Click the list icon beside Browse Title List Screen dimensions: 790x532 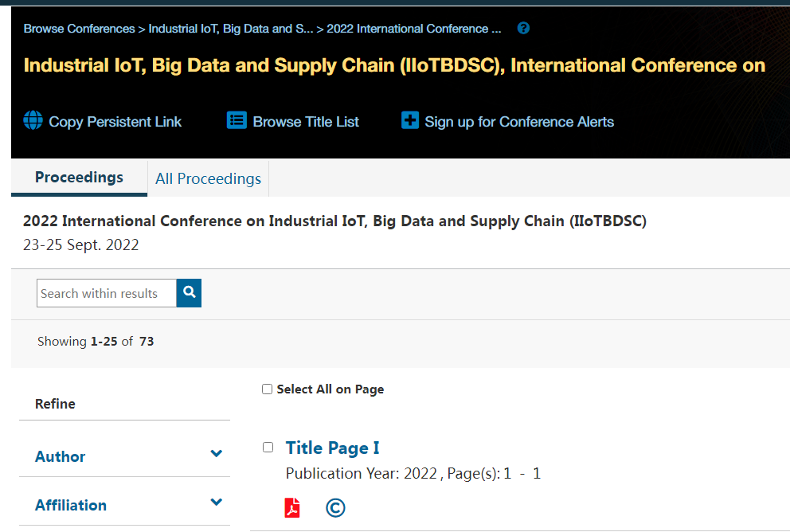[x=237, y=121]
